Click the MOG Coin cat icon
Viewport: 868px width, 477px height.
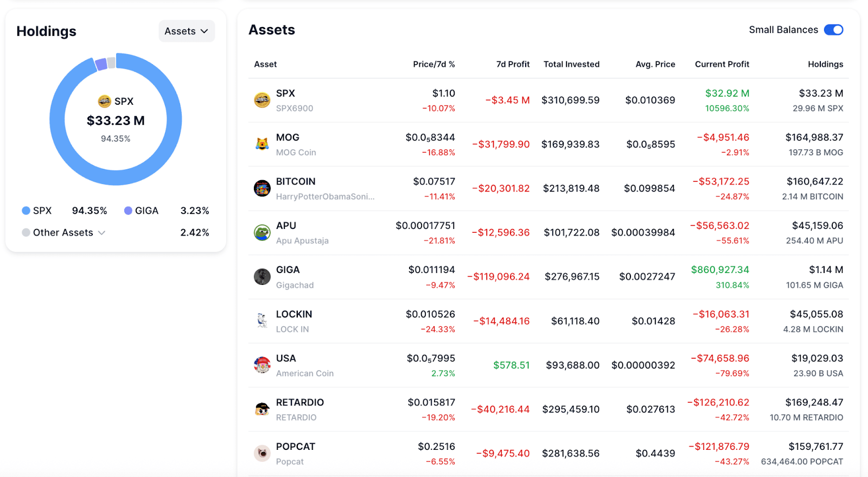coord(262,144)
